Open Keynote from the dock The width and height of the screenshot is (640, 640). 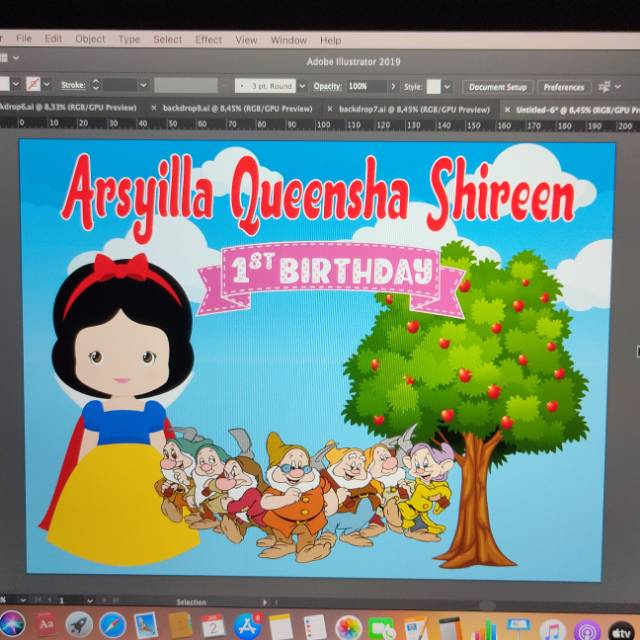click(518, 629)
